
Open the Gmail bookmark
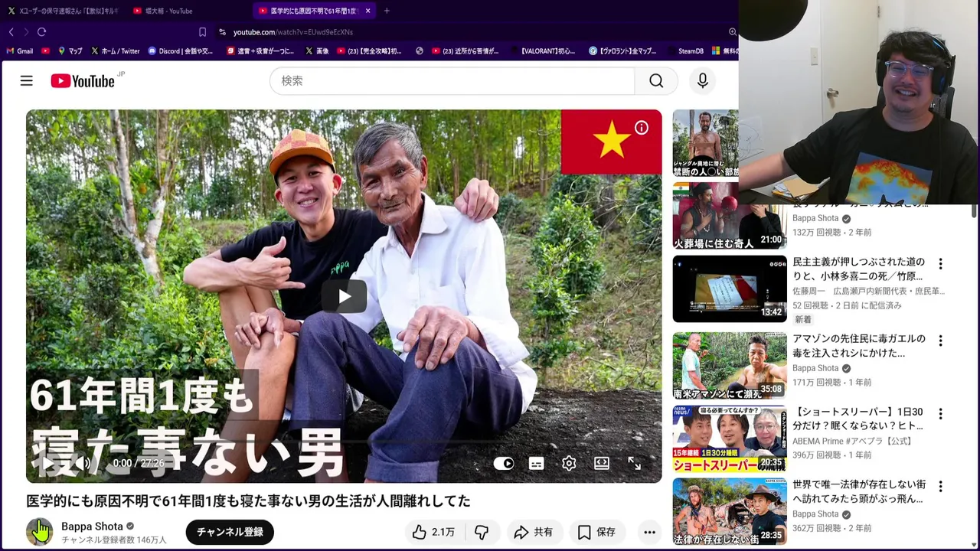click(x=19, y=51)
